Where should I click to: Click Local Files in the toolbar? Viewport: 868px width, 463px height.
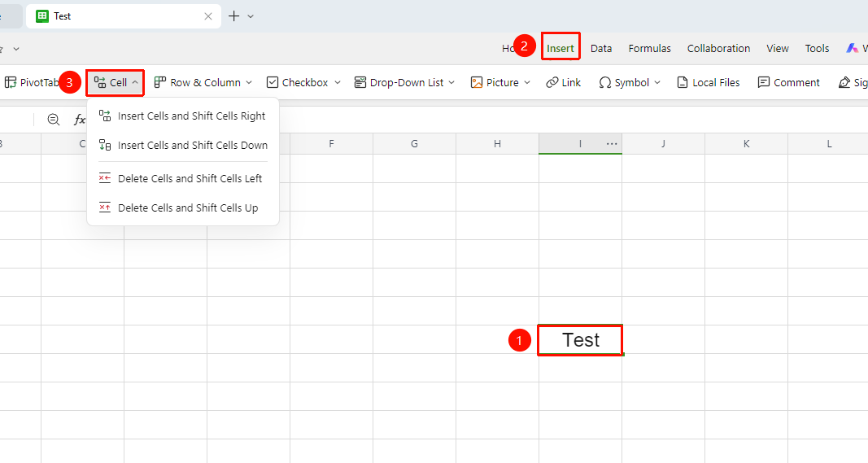(x=708, y=82)
